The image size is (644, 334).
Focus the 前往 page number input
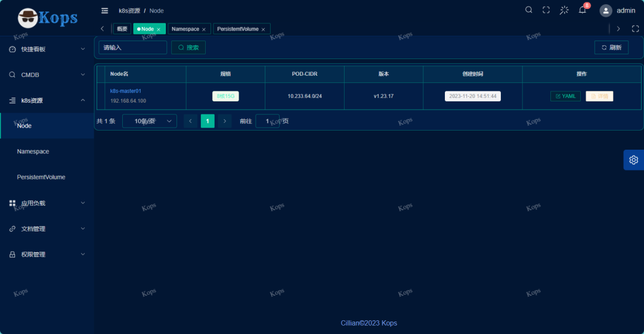point(267,121)
